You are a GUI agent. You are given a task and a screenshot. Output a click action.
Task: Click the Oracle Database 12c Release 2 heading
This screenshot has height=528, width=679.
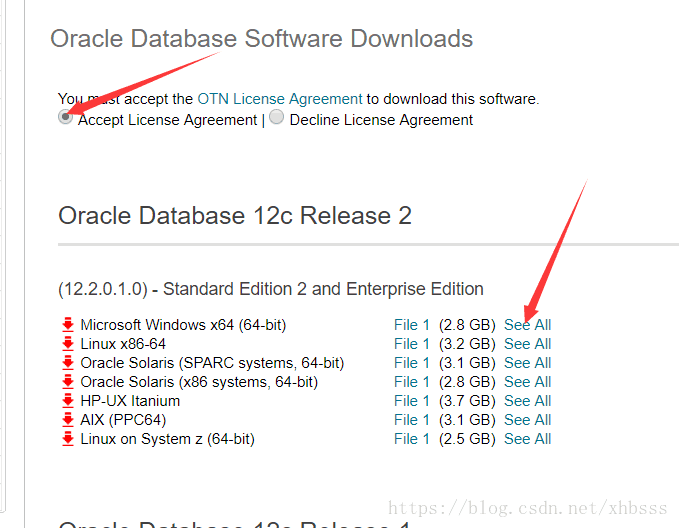click(x=235, y=216)
